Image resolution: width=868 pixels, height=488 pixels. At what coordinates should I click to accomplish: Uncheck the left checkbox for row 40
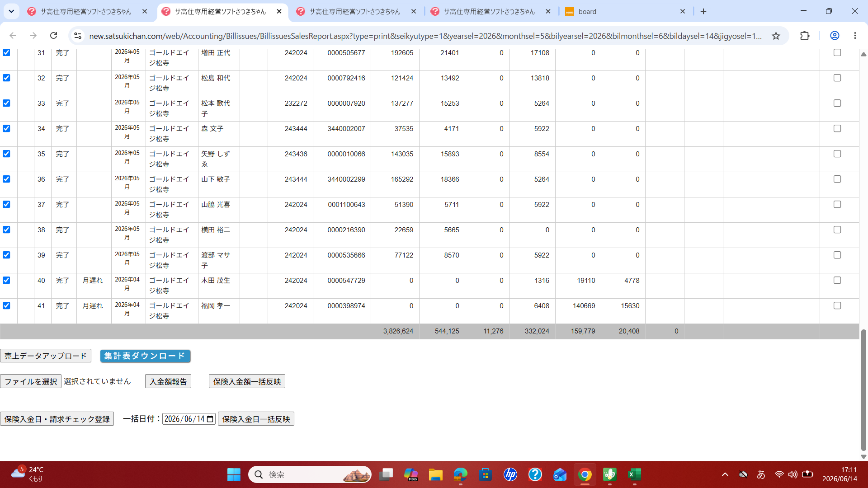point(6,280)
